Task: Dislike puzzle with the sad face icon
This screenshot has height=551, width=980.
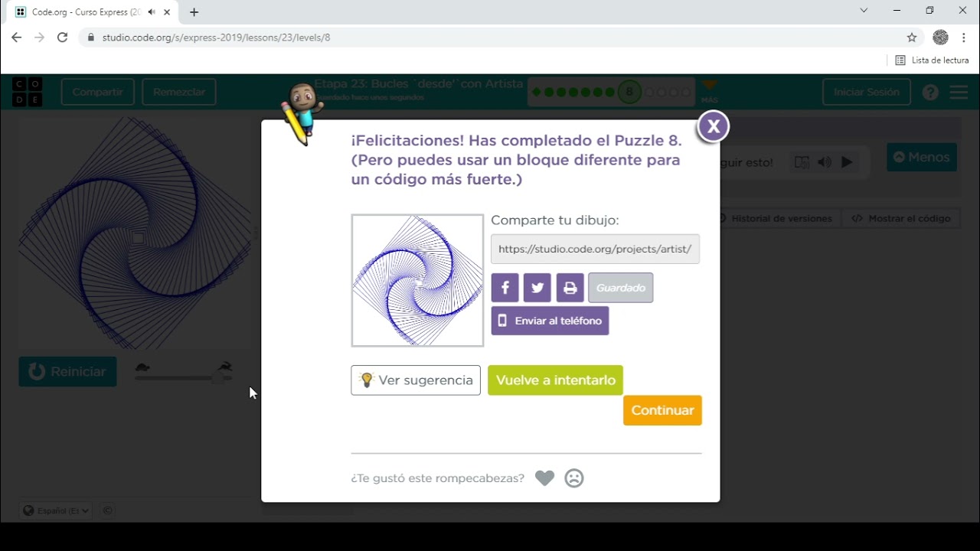Action: click(x=573, y=478)
